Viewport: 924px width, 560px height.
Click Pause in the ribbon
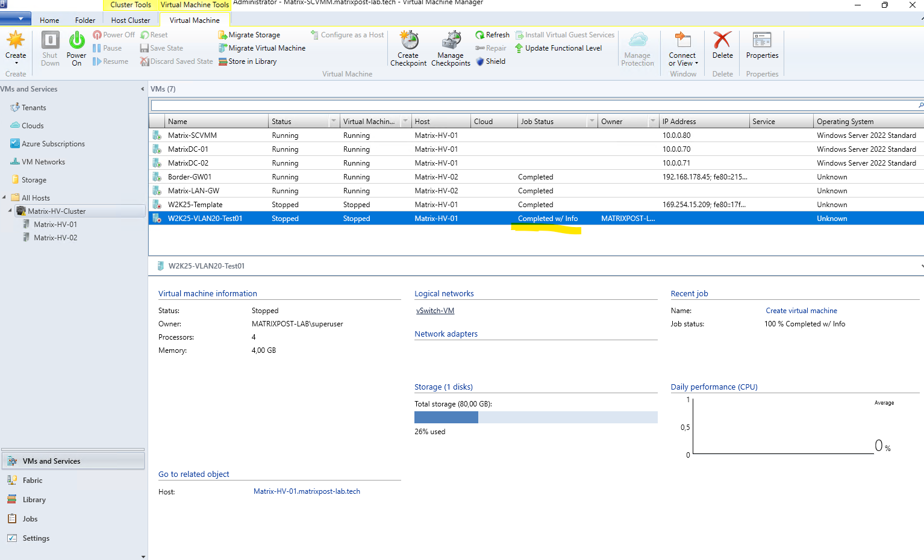click(107, 48)
